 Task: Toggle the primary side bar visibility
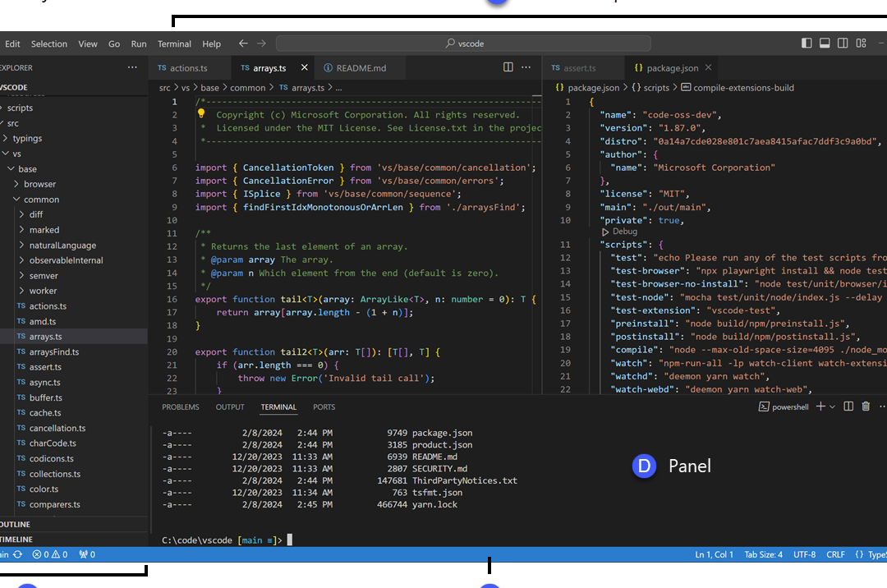point(807,44)
